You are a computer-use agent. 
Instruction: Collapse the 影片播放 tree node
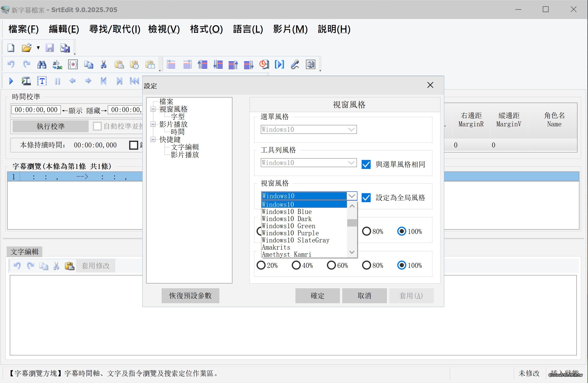tap(153, 124)
